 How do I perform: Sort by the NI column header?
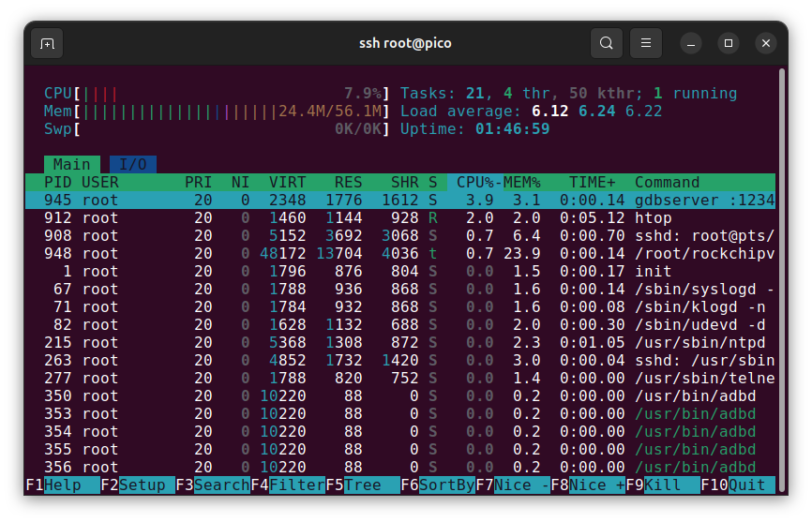[240, 182]
